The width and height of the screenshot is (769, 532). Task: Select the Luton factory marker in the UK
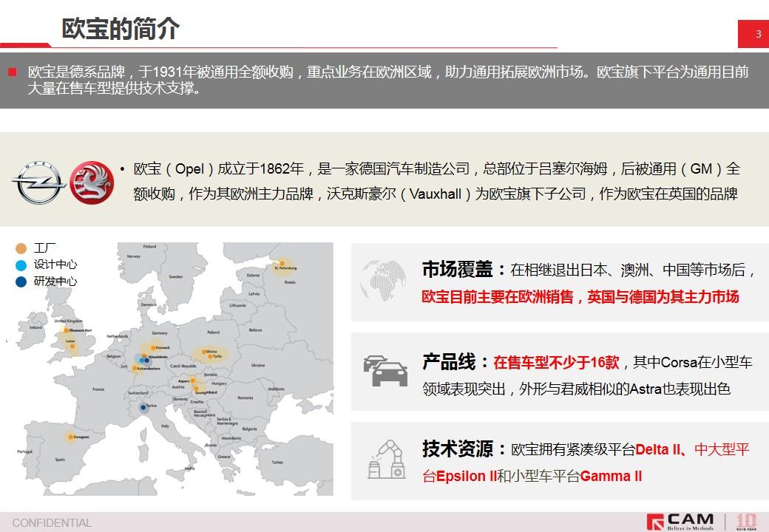72,347
